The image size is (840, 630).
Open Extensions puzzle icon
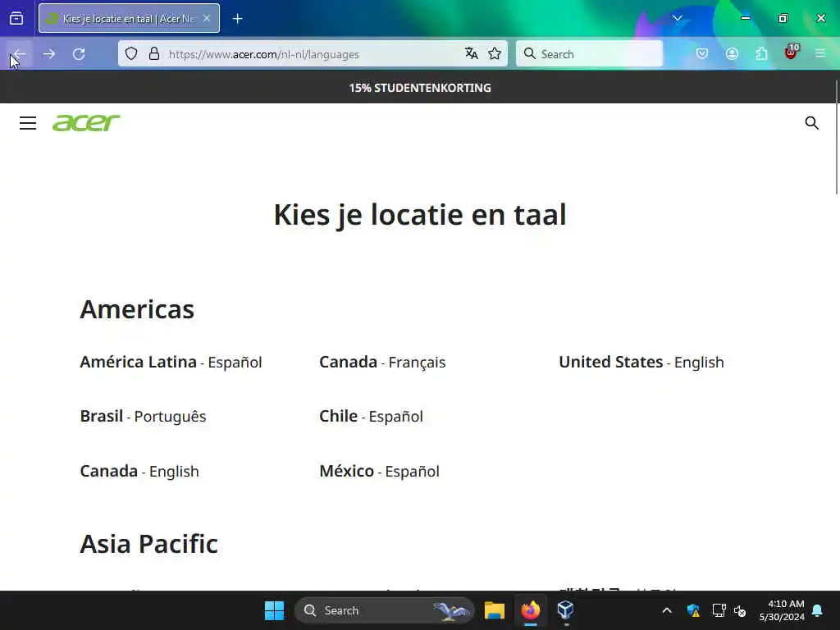(x=761, y=53)
